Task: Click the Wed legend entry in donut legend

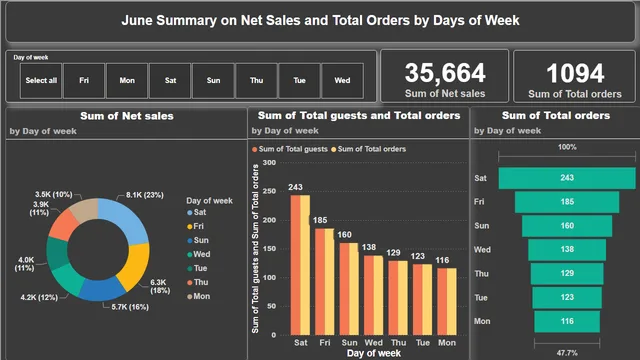Action: (x=198, y=254)
